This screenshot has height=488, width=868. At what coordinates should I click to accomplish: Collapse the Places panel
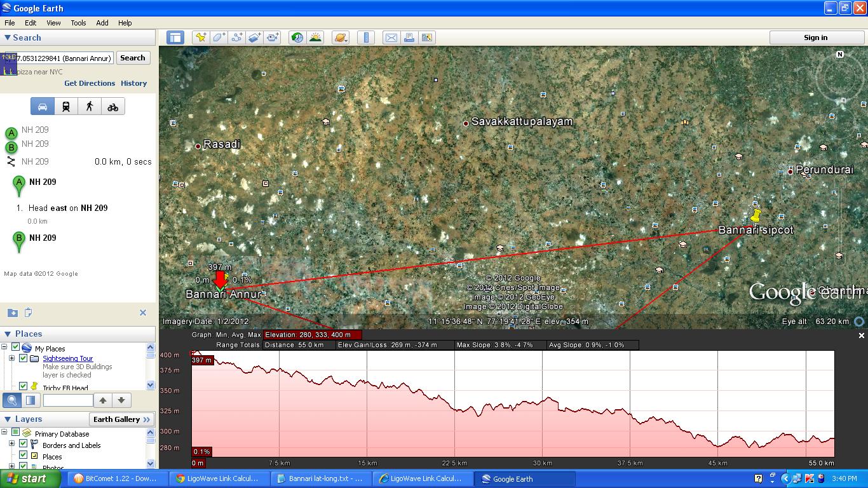tap(8, 334)
